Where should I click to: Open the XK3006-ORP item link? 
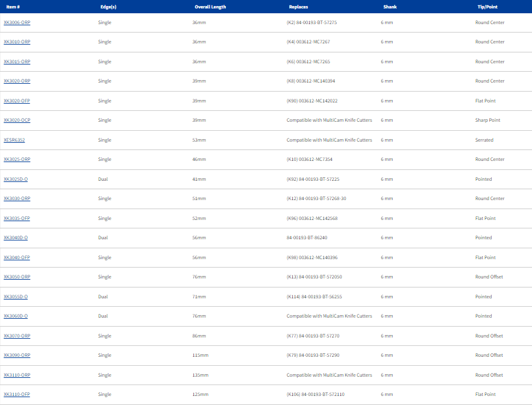[x=17, y=22]
